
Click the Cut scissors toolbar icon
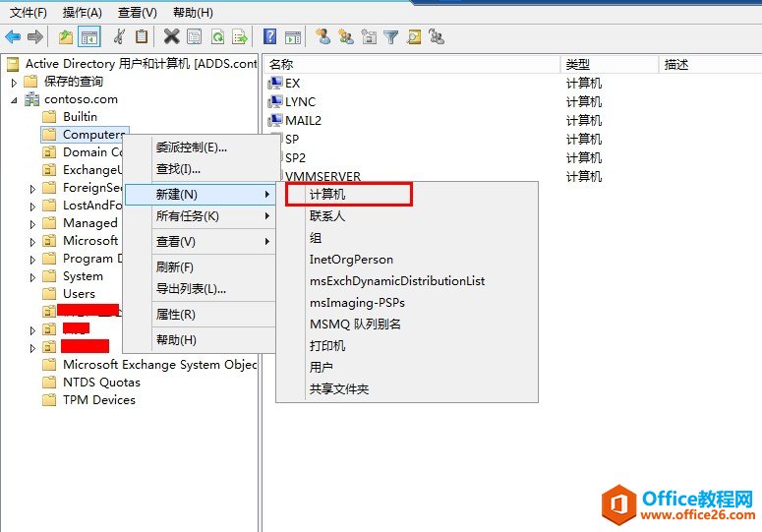click(x=119, y=37)
